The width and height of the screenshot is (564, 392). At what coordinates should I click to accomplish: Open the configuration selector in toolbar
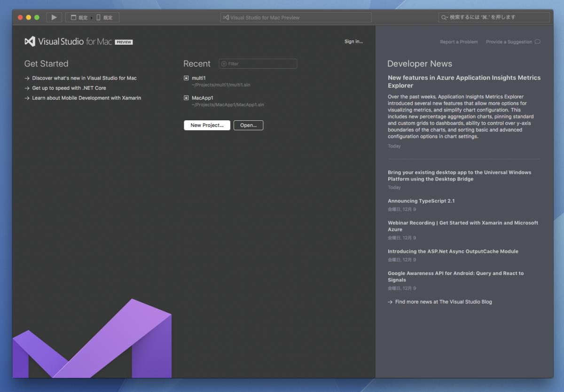pyautogui.click(x=79, y=17)
